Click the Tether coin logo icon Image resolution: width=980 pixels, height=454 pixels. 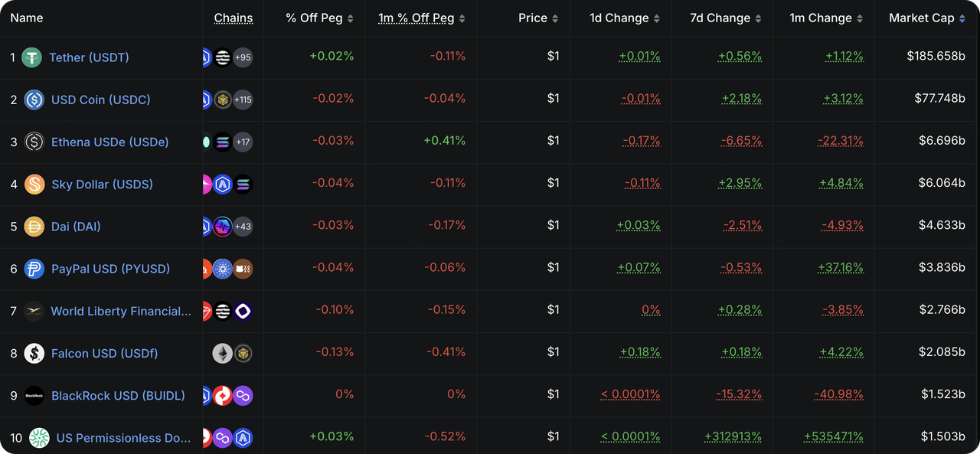(x=31, y=57)
